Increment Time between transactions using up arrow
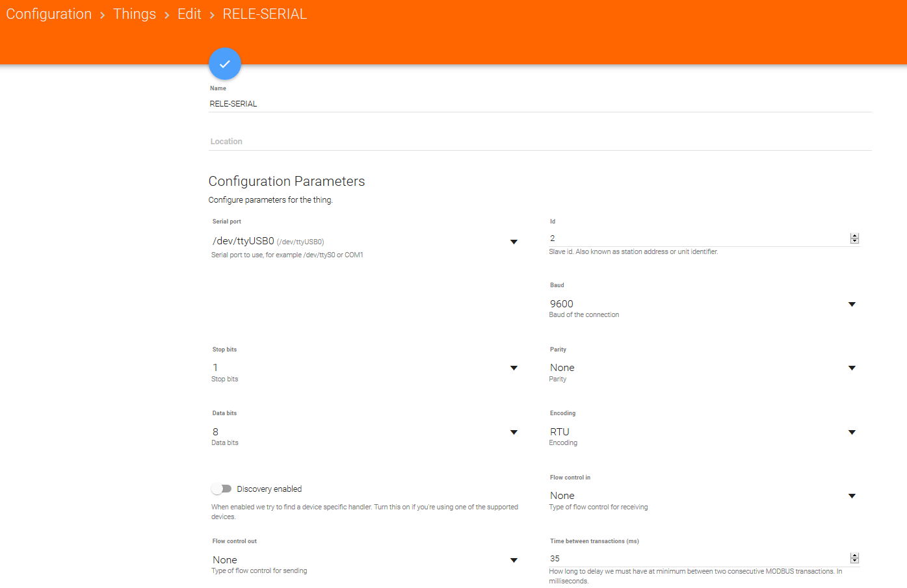The image size is (907, 588). [x=854, y=556]
